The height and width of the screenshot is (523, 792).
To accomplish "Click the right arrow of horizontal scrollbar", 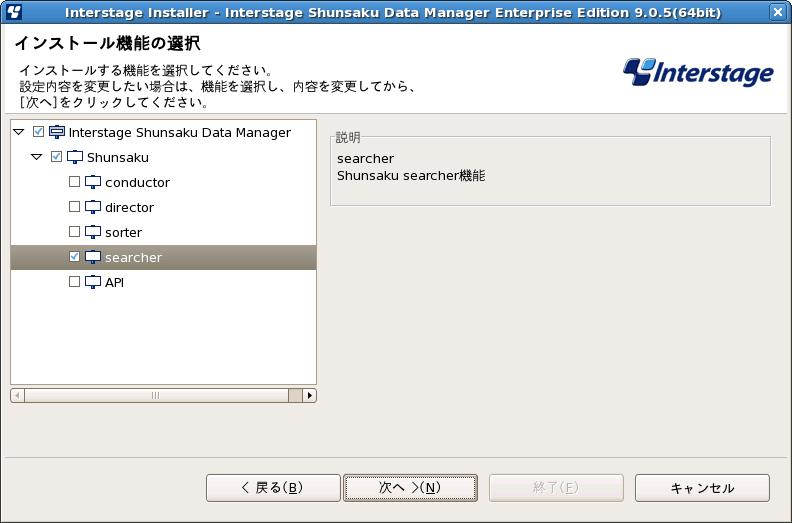I will click(310, 395).
